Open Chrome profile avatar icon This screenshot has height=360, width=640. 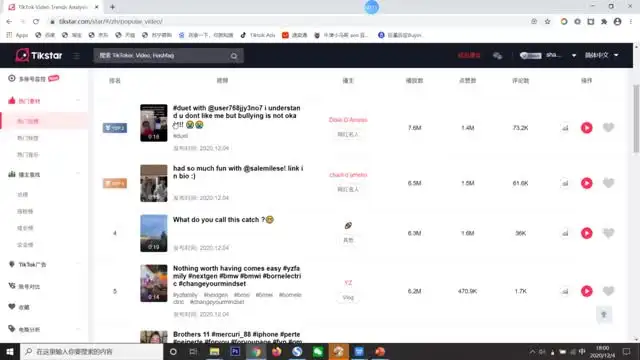pyautogui.click(x=617, y=22)
